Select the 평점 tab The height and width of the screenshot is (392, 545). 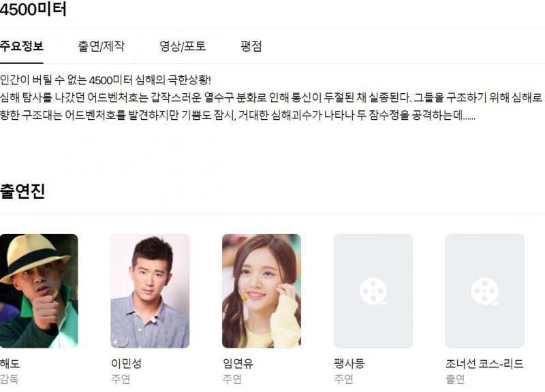[x=251, y=46]
